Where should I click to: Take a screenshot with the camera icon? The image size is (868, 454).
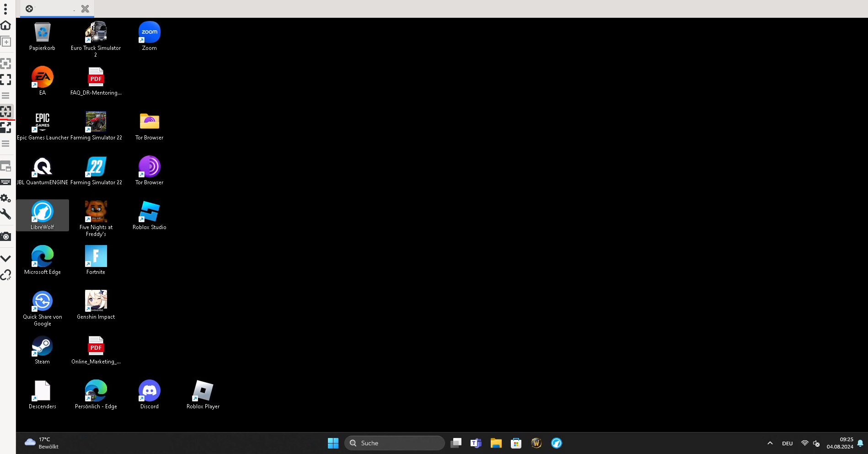click(x=6, y=236)
